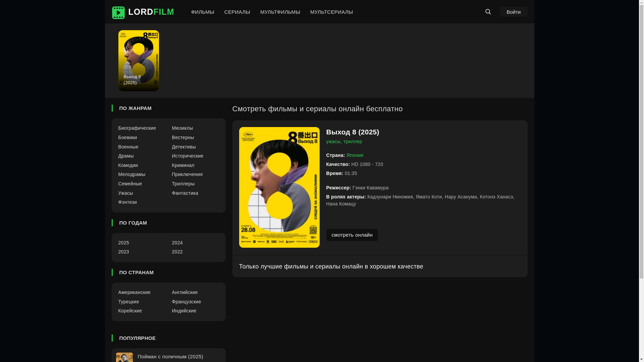
Task: Filter by year 2025
Action: pyautogui.click(x=123, y=243)
